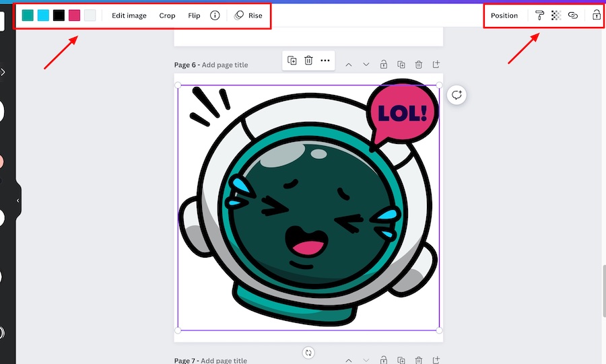Open the three-dot more options menu
Screen dimensions: 606x364
pos(325,61)
